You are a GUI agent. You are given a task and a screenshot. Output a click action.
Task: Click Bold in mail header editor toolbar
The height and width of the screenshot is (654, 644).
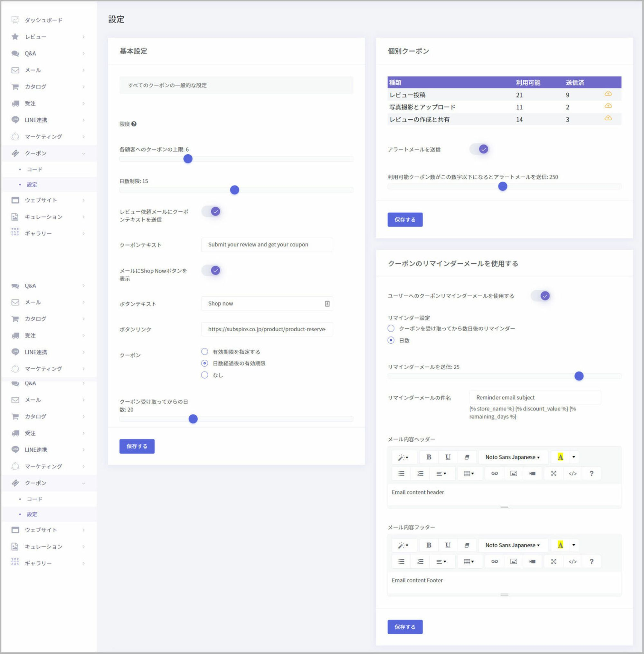click(x=429, y=457)
